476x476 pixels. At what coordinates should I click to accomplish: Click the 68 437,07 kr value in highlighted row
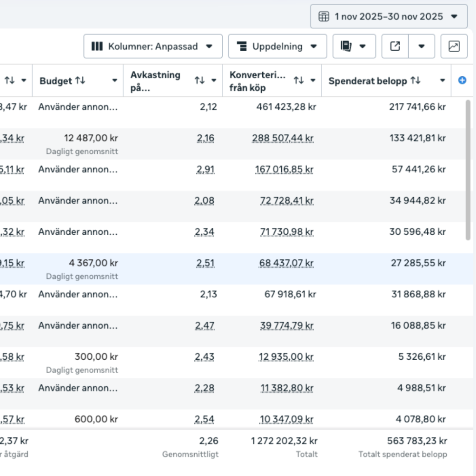point(286,263)
